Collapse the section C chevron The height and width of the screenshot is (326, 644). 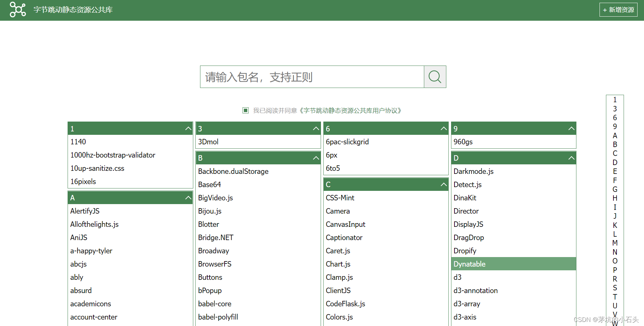444,184
